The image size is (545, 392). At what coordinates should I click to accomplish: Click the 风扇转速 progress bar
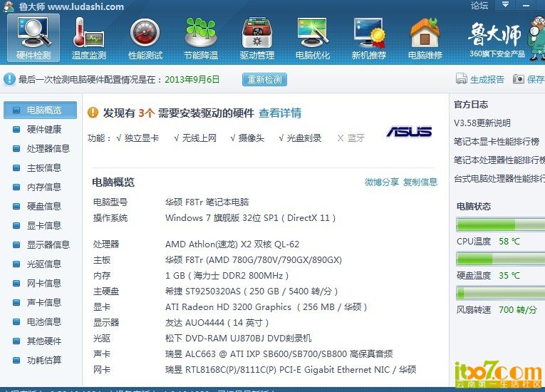click(x=501, y=293)
